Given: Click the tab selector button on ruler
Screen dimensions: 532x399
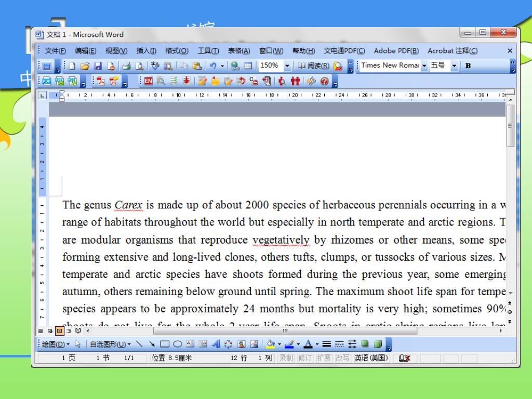Looking at the screenshot, I should (42, 96).
